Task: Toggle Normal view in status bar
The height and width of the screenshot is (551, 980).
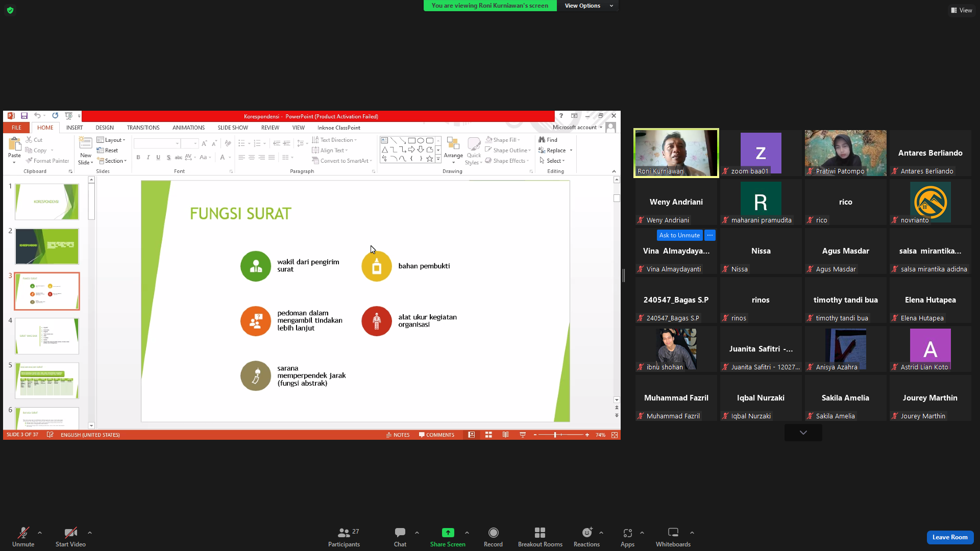Action: pos(471,435)
